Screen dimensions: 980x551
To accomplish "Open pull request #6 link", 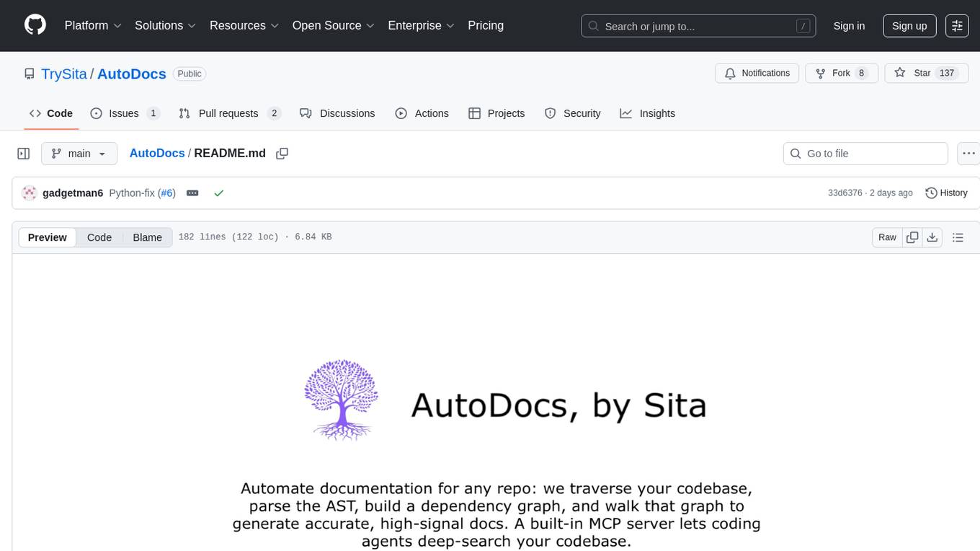I will coord(166,193).
